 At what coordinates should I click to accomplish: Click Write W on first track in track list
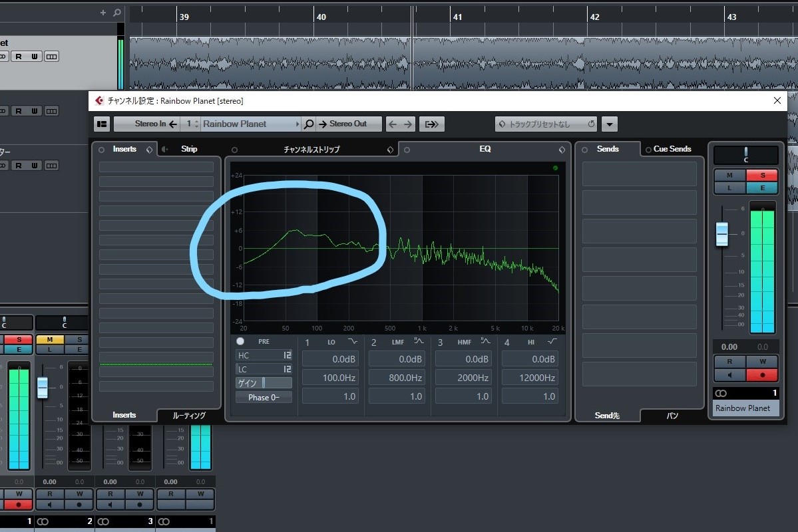(x=35, y=57)
